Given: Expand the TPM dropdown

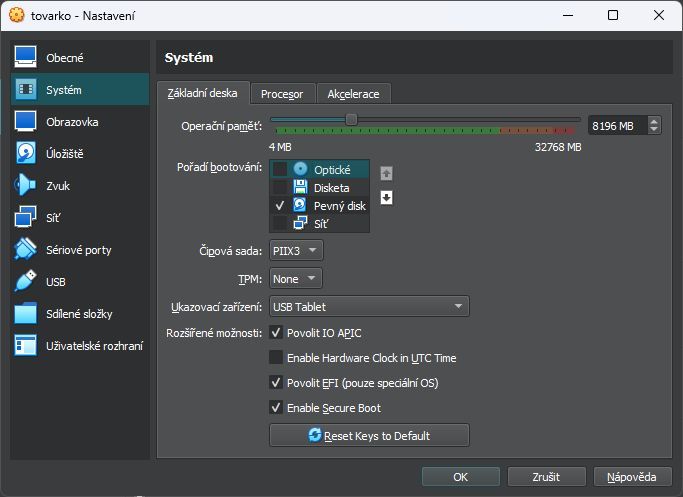Looking at the screenshot, I should (x=296, y=278).
